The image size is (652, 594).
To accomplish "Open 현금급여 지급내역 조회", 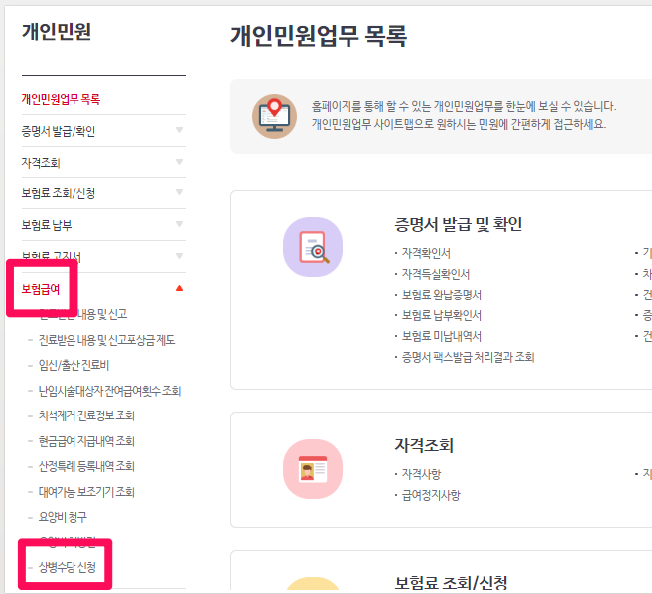I will coord(86,441).
